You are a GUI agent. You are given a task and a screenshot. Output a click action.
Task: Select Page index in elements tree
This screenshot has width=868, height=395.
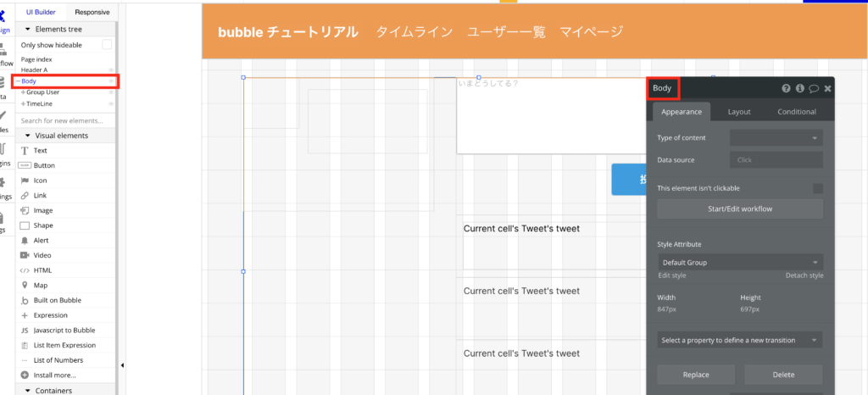tap(36, 59)
